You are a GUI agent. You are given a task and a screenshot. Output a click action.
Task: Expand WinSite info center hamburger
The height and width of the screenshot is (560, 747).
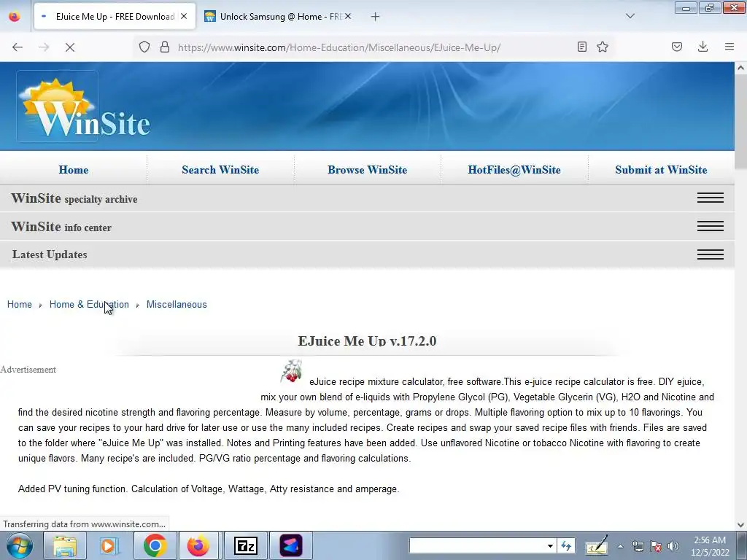pyautogui.click(x=711, y=226)
